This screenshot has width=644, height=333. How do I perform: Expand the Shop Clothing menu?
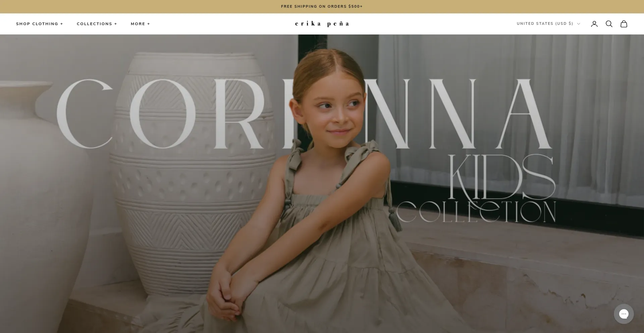coord(37,24)
